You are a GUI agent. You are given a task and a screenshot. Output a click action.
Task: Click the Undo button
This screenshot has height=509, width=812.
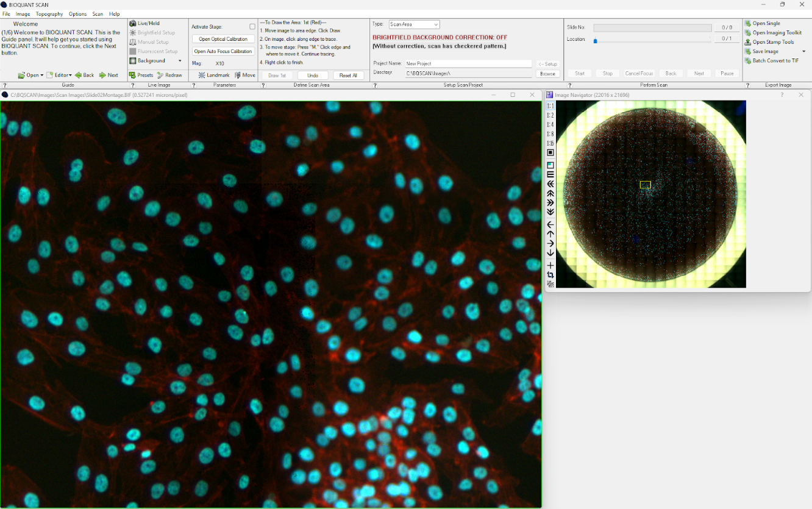point(313,76)
